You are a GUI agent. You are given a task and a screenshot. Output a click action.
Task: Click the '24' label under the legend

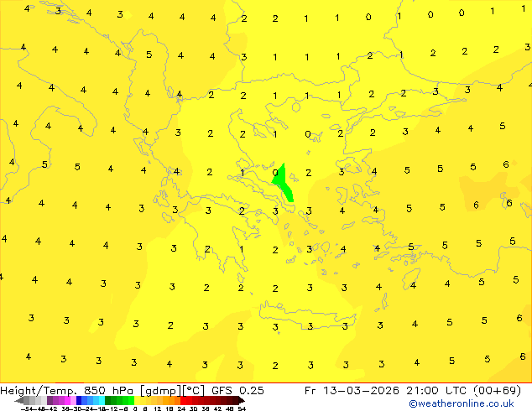coord(181,408)
